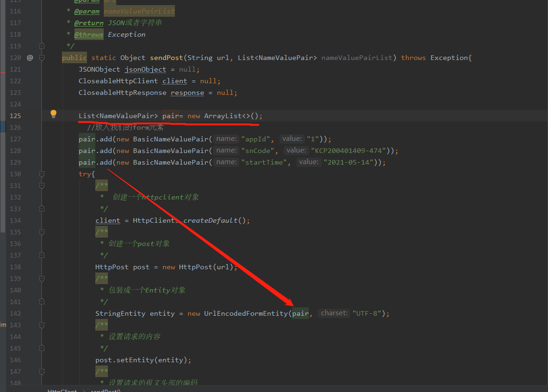Screen dimensions: 548x392
Task: Collapse the comment fold marker on line 147
Action: tap(41, 372)
